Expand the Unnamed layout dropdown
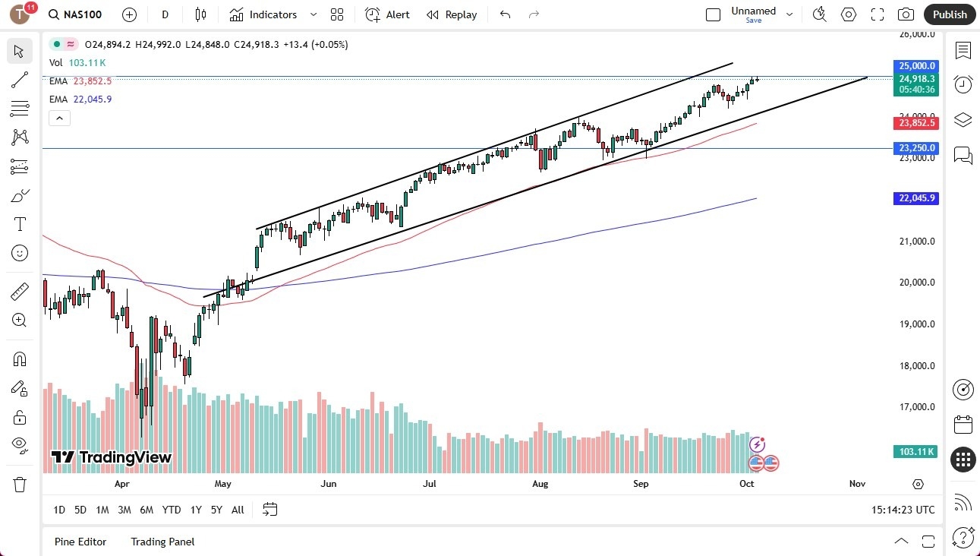The width and height of the screenshot is (980, 556). 789,13
